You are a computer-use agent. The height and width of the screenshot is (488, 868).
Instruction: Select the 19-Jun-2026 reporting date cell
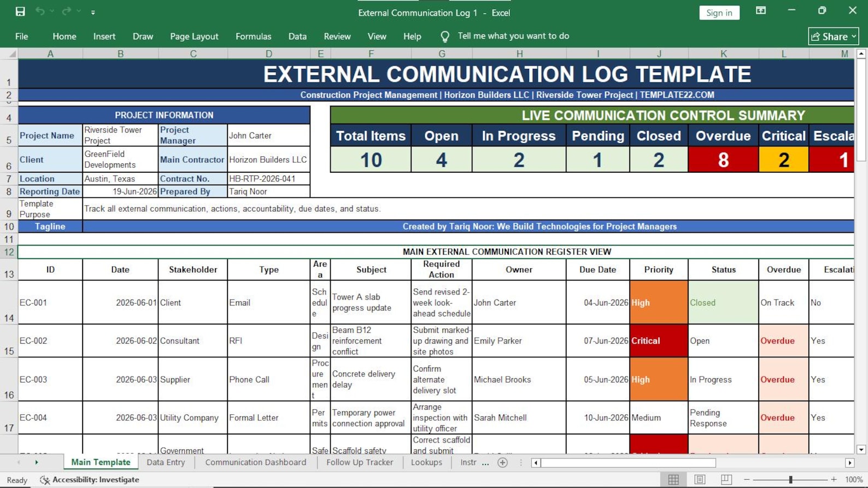coord(120,191)
